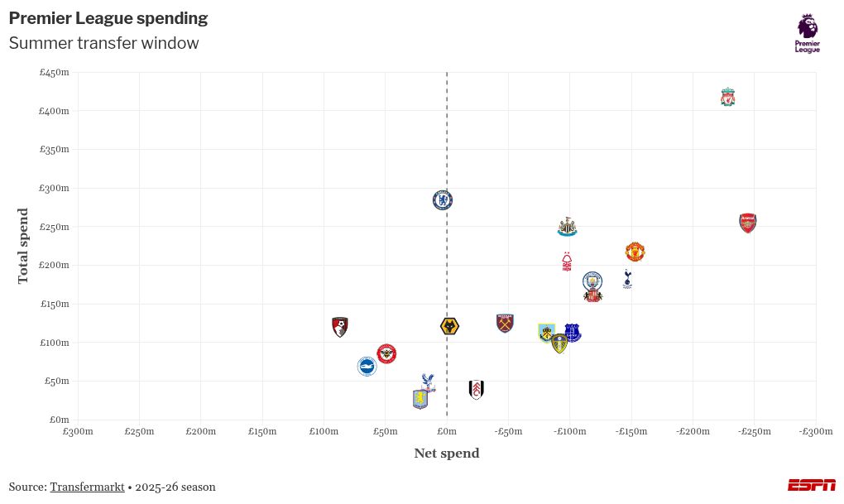Click the Premier League lion logo
The width and height of the screenshot is (844, 504).
pyautogui.click(x=808, y=33)
